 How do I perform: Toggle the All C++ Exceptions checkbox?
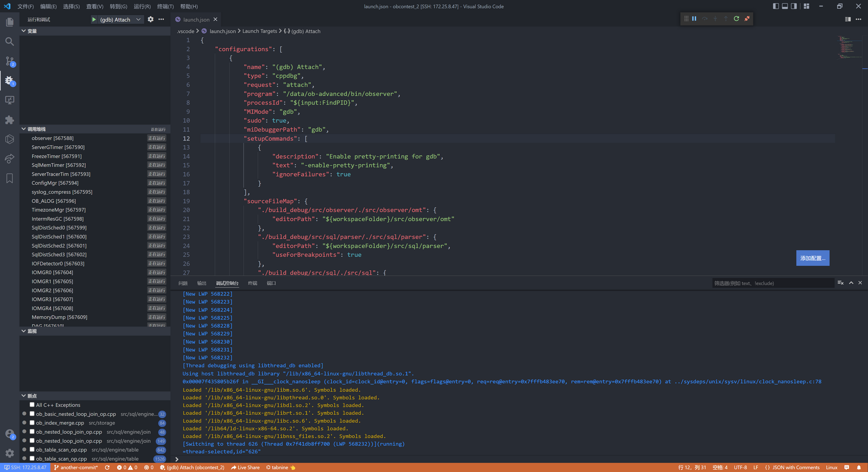tap(32, 405)
